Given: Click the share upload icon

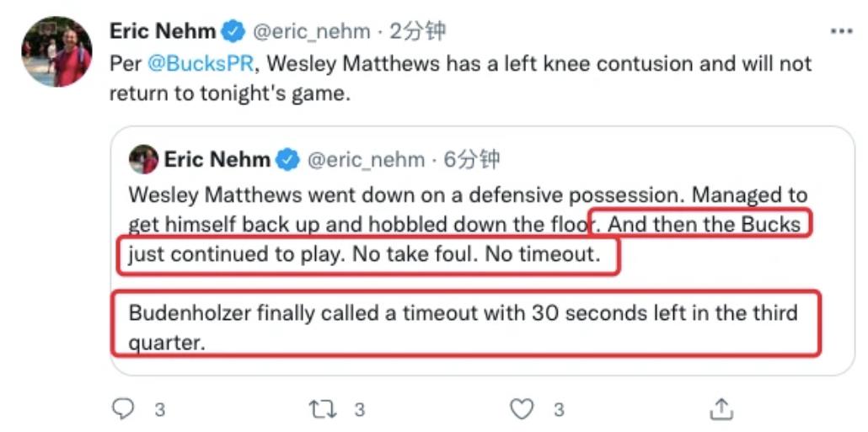Looking at the screenshot, I should 722,409.
